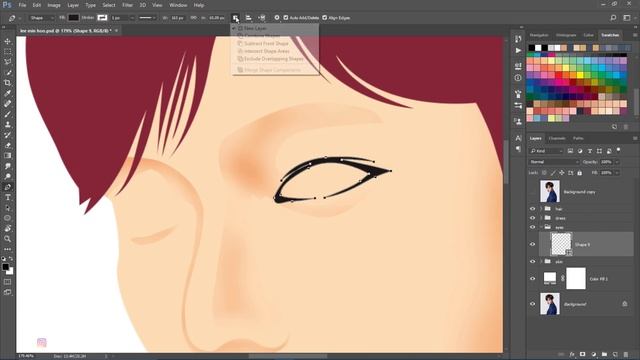Click the shape width input field
Image resolution: width=640 pixels, height=360 pixels.
tap(177, 18)
